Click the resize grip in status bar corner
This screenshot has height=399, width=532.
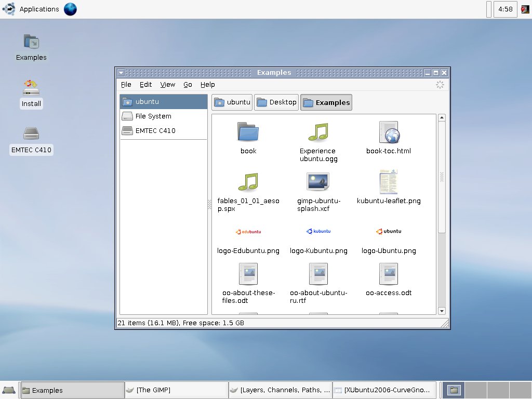(445, 323)
